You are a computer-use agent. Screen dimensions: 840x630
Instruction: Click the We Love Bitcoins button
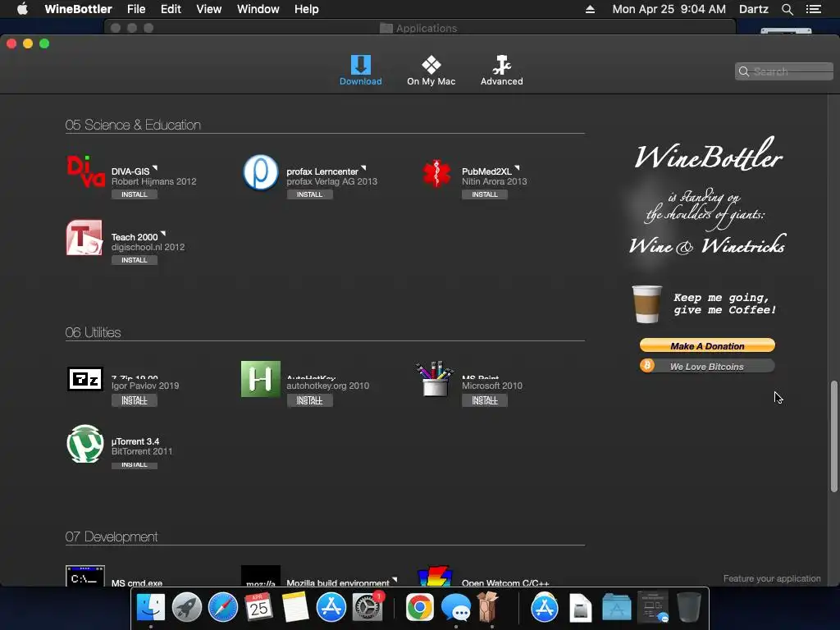point(707,367)
